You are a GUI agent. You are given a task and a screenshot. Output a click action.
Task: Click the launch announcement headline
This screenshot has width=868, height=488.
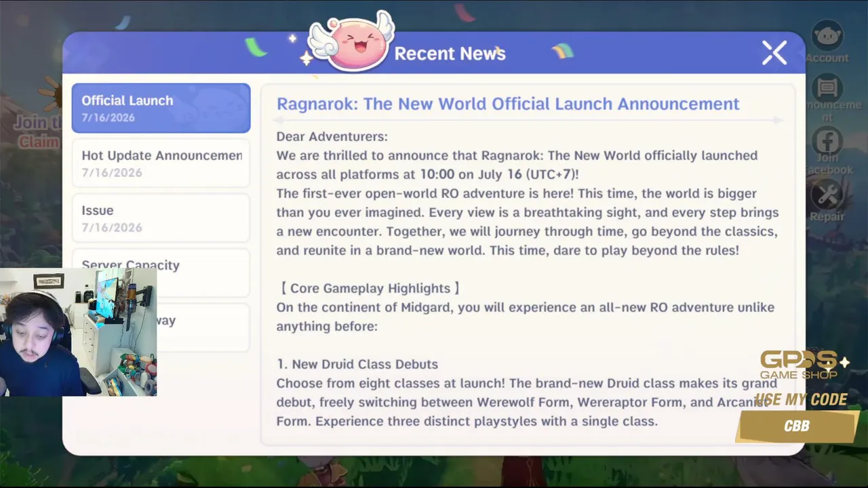[508, 104]
